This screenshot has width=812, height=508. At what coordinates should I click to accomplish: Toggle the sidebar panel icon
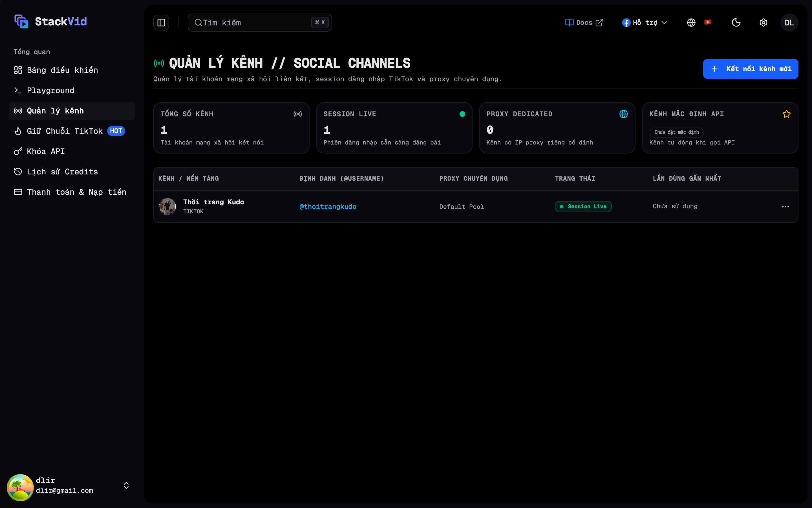[161, 23]
